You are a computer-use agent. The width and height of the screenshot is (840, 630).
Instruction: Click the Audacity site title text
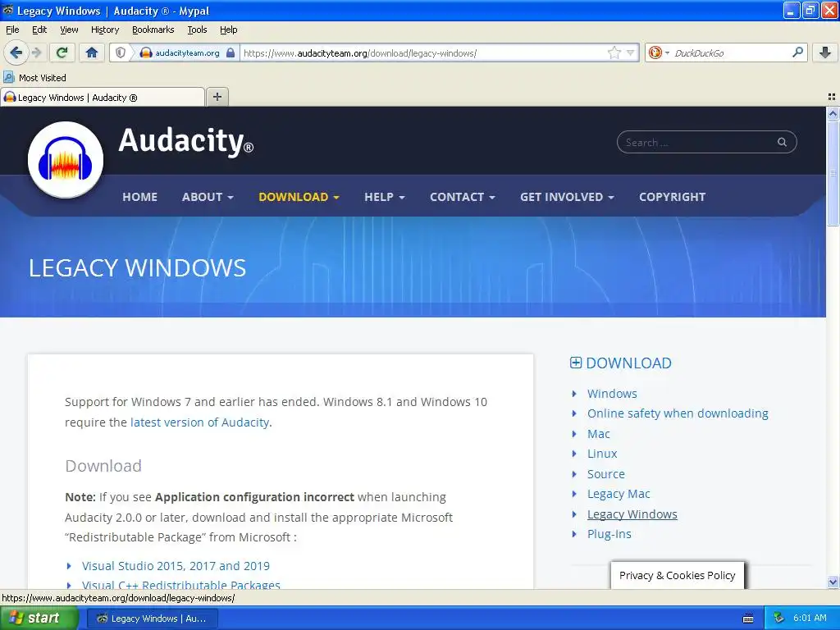[x=185, y=141]
